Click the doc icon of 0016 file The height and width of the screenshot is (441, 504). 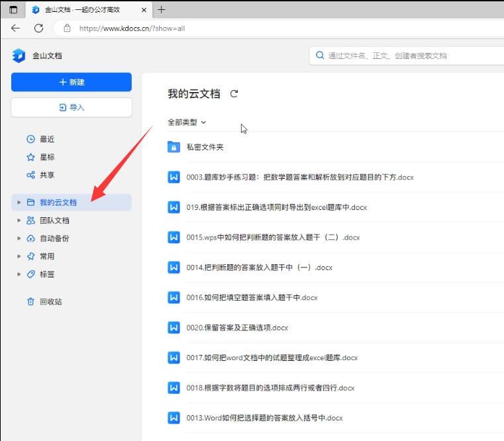(174, 297)
